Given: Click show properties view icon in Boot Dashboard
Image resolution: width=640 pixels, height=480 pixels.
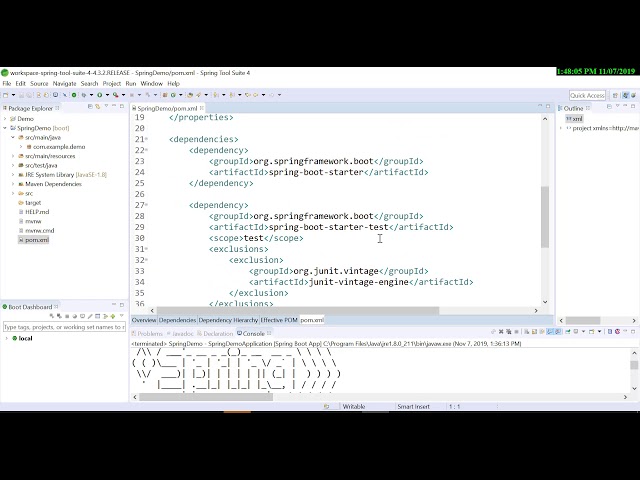Looking at the screenshot, I should 98,316.
